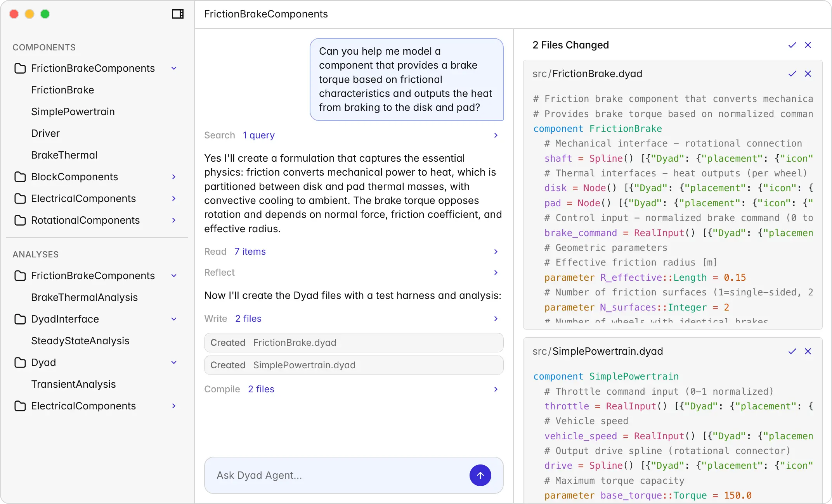Click the RotationalComponents folder icon
Screen dimensions: 832x504
pos(20,220)
